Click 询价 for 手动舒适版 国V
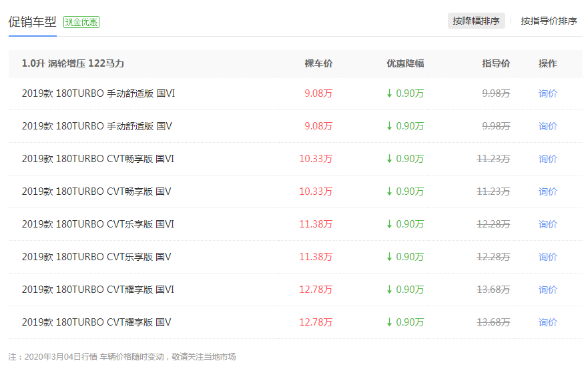 548,126
